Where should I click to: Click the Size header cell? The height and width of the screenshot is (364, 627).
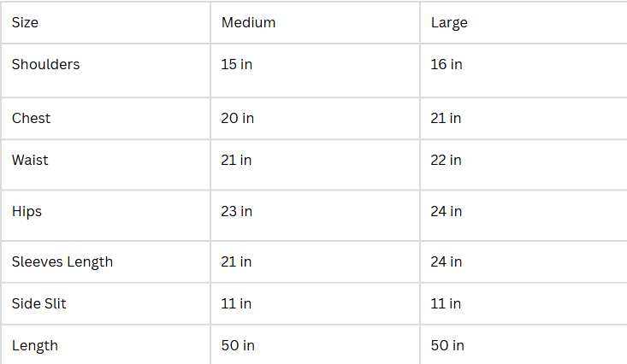(x=25, y=23)
